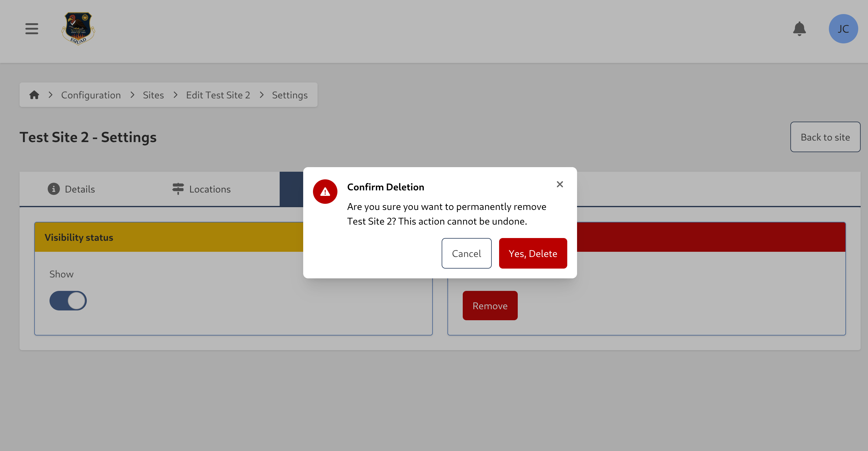Navigate to Configuration via breadcrumb
Screen dimensions: 868x451
click(x=91, y=95)
